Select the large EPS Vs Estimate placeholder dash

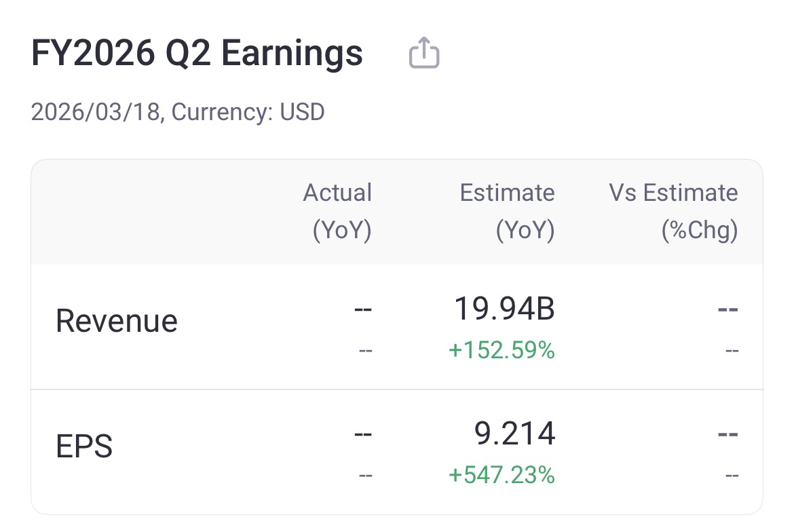(x=728, y=434)
